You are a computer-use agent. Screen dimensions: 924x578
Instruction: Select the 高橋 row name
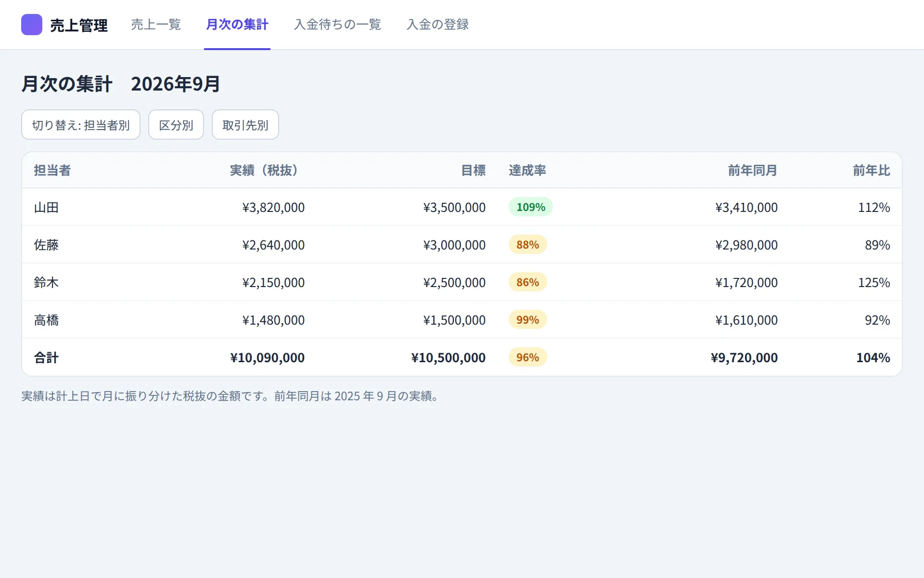point(46,320)
